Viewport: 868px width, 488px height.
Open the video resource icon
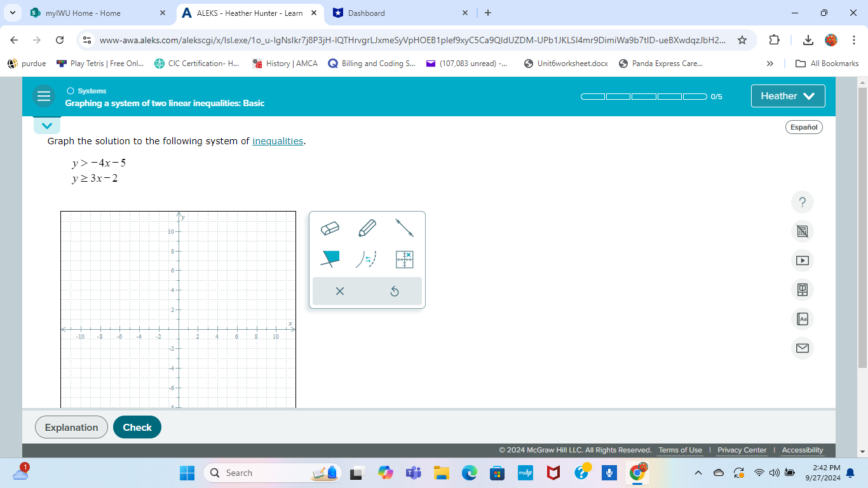[803, 261]
